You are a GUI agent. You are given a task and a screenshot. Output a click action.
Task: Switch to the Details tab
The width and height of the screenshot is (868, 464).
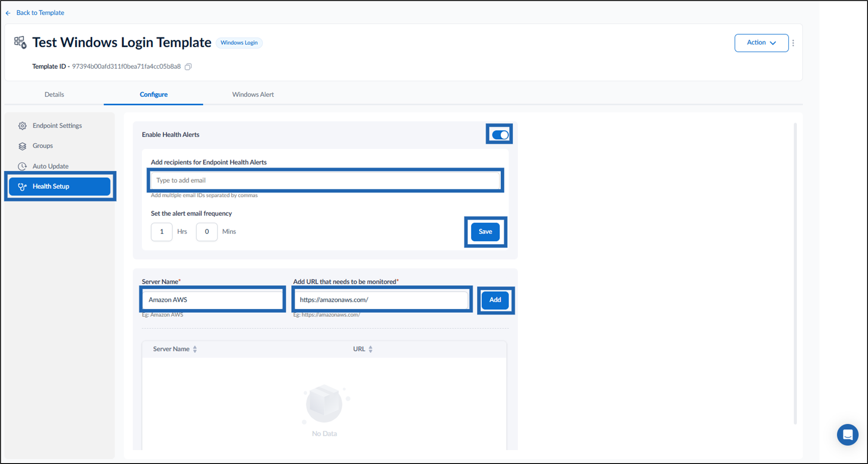click(54, 94)
